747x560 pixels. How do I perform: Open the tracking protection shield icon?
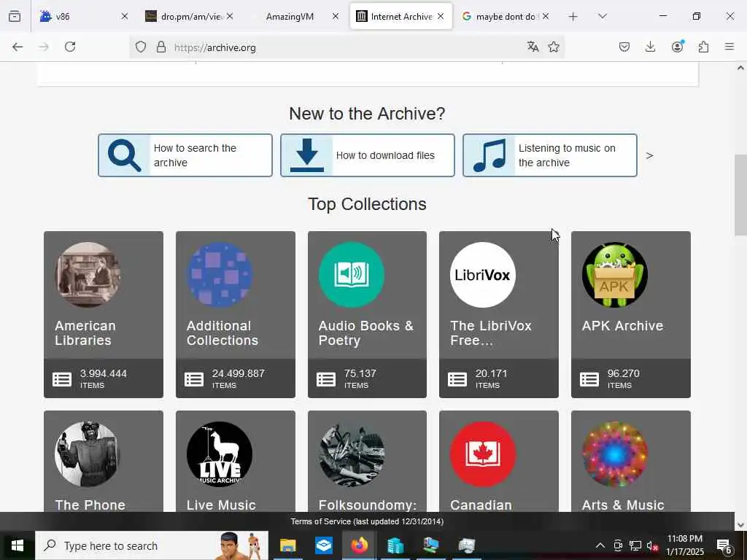[x=141, y=47]
